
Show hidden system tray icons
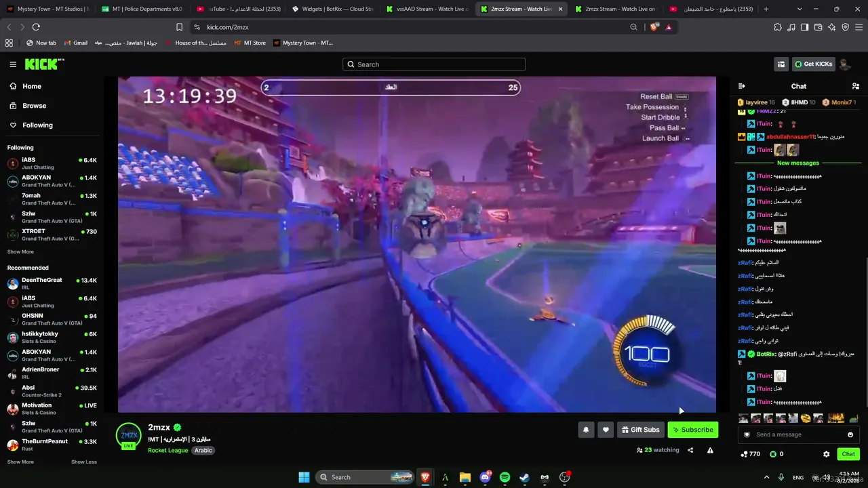[767, 477]
